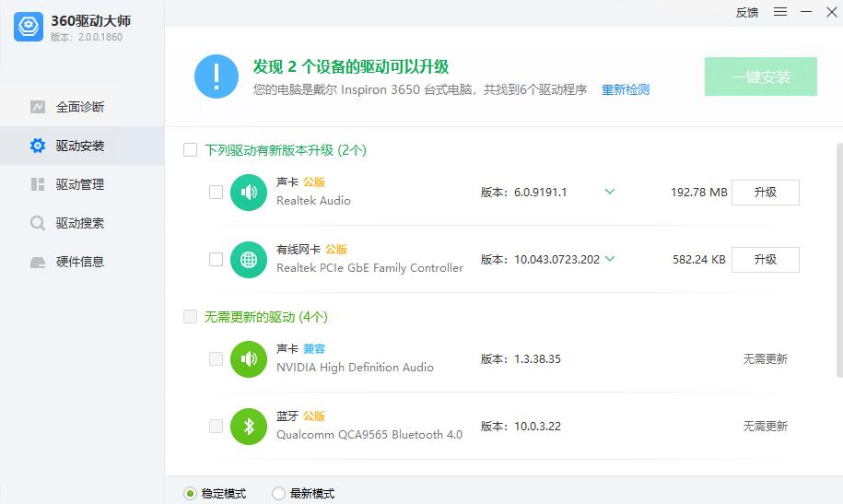Open the hamburger main menu icon
Image resolution: width=843 pixels, height=504 pixels.
tap(780, 12)
